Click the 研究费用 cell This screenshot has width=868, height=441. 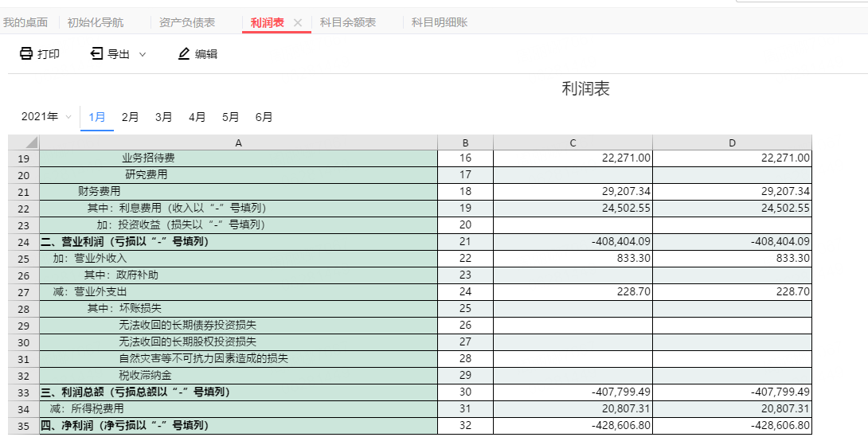coord(239,175)
